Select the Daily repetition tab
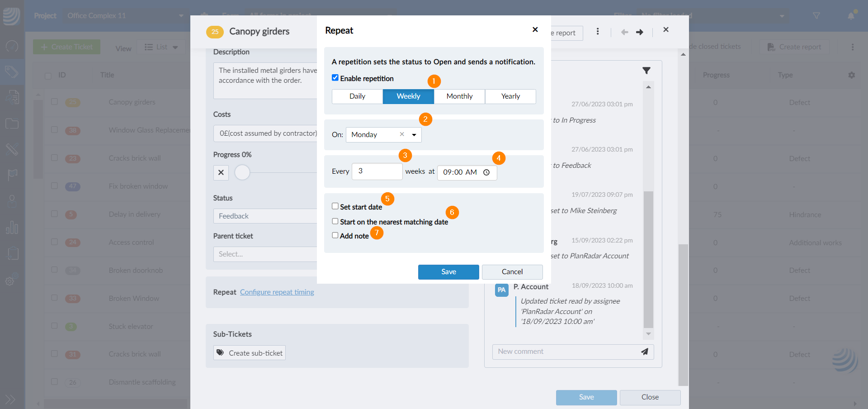868x409 pixels. coord(357,96)
